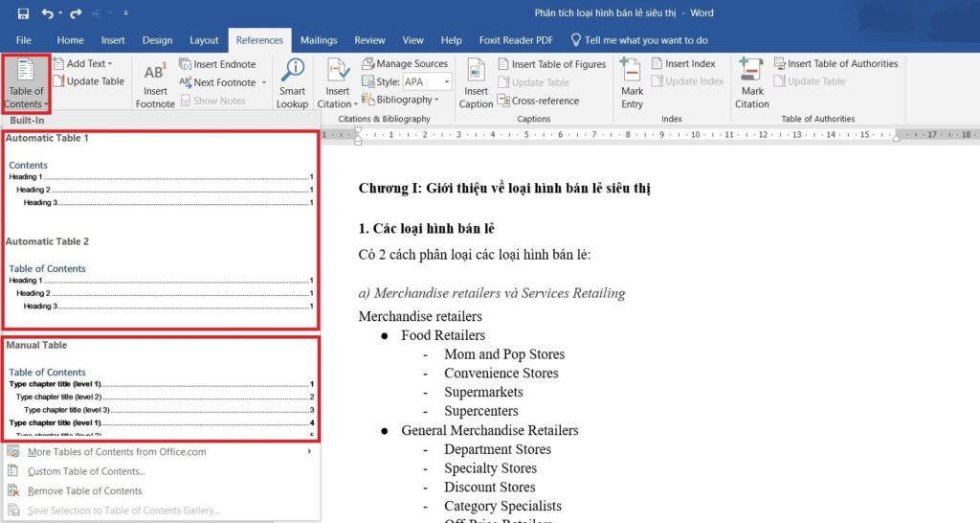The image size is (980, 523).
Task: Switch to the Layout ribbon tab
Action: click(x=204, y=40)
